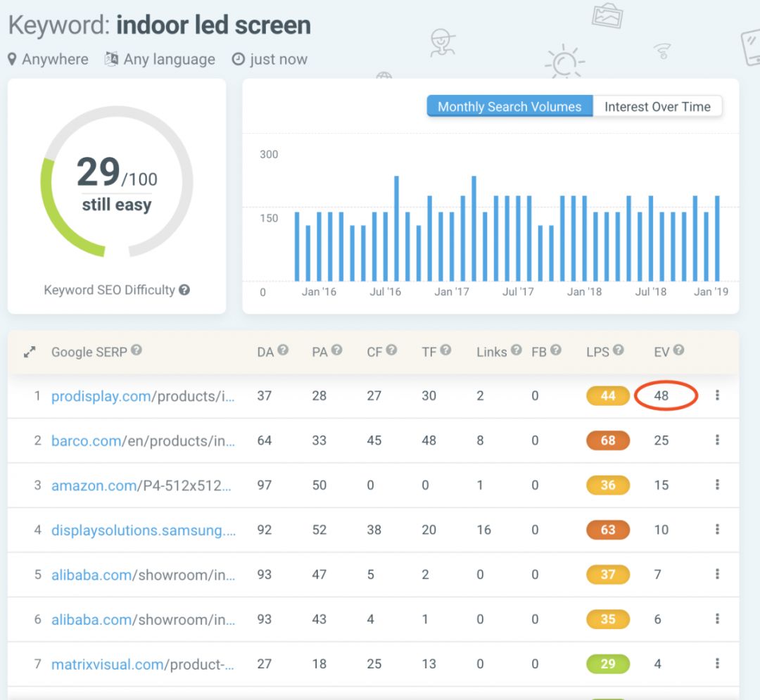Image resolution: width=760 pixels, height=700 pixels.
Task: Click the Links value 16 for samsung row
Action: [483, 530]
